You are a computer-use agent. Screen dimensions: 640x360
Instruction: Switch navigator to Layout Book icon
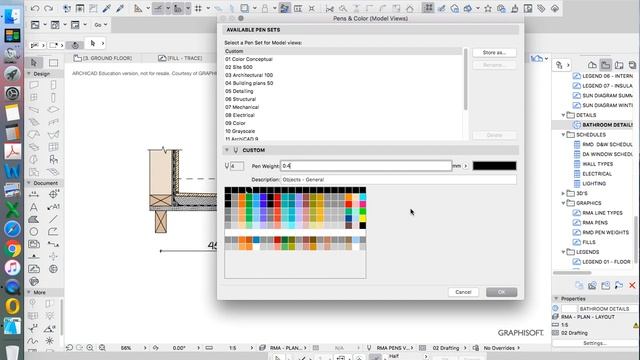pyautogui.click(x=619, y=65)
